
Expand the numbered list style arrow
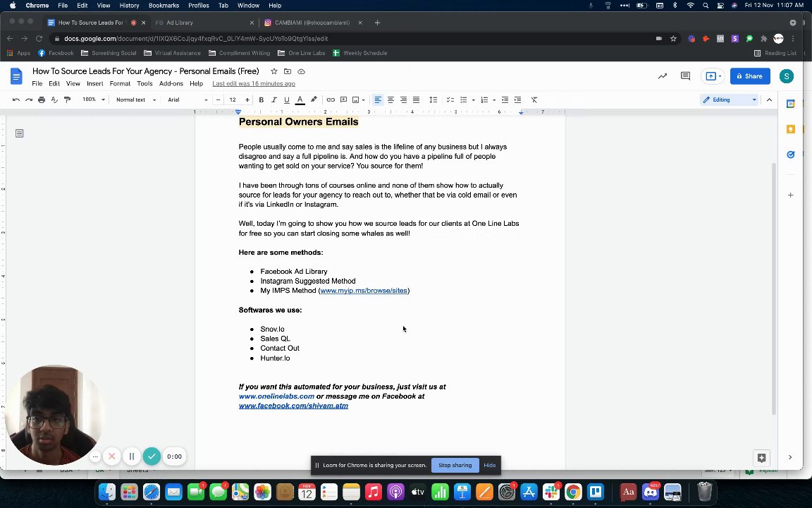494,99
